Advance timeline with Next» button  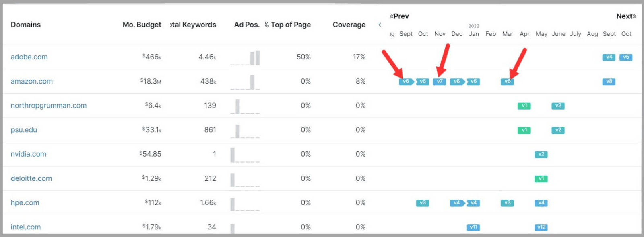pyautogui.click(x=626, y=16)
